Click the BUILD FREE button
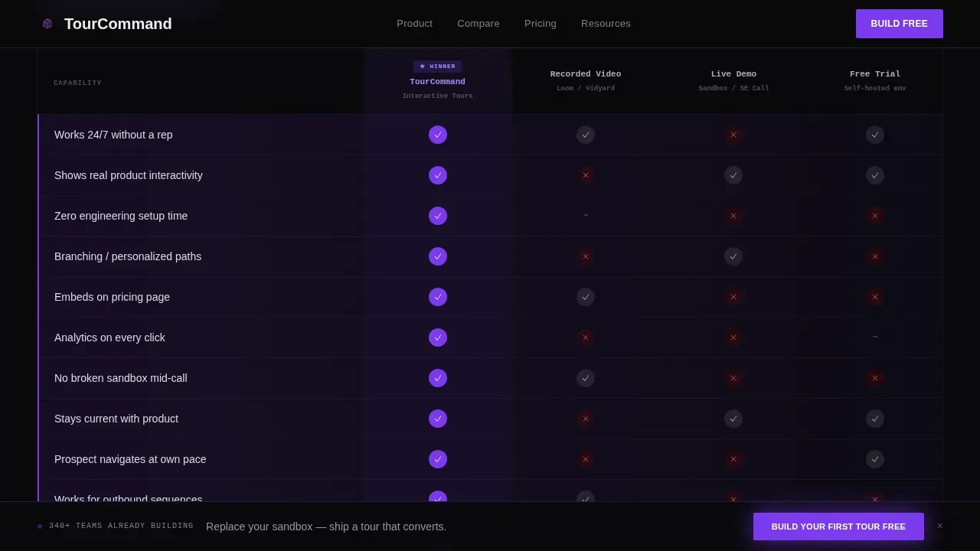The image size is (980, 551). pyautogui.click(x=900, y=24)
